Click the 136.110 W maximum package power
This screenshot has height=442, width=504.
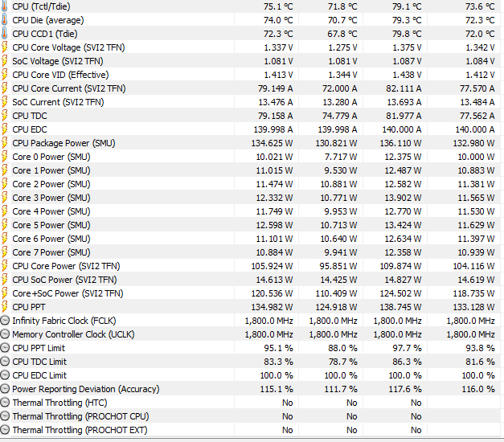click(x=400, y=143)
